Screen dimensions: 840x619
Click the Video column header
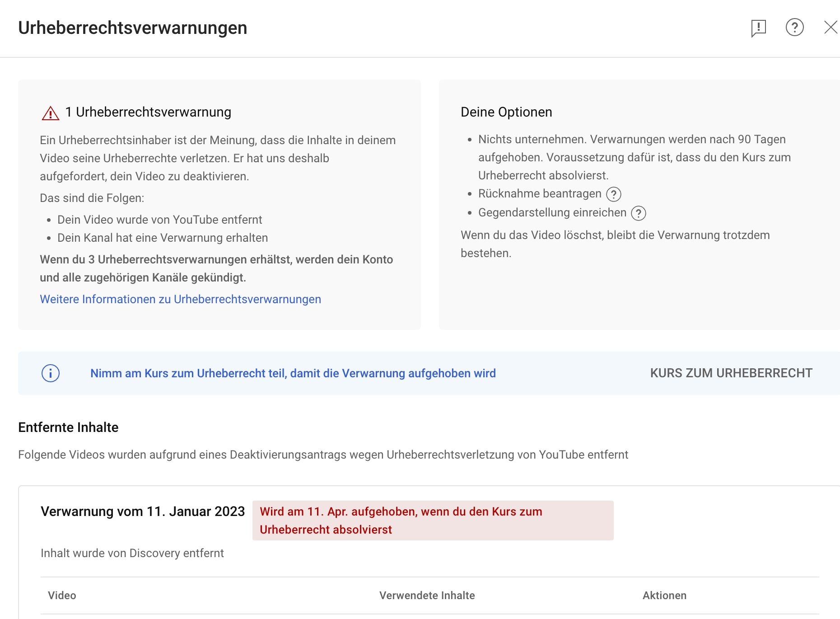[x=62, y=596]
